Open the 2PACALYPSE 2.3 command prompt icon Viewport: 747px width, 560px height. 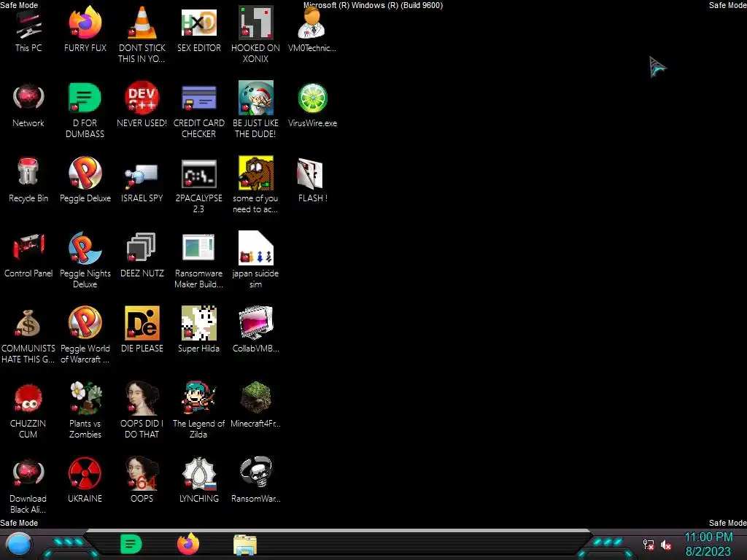click(198, 174)
